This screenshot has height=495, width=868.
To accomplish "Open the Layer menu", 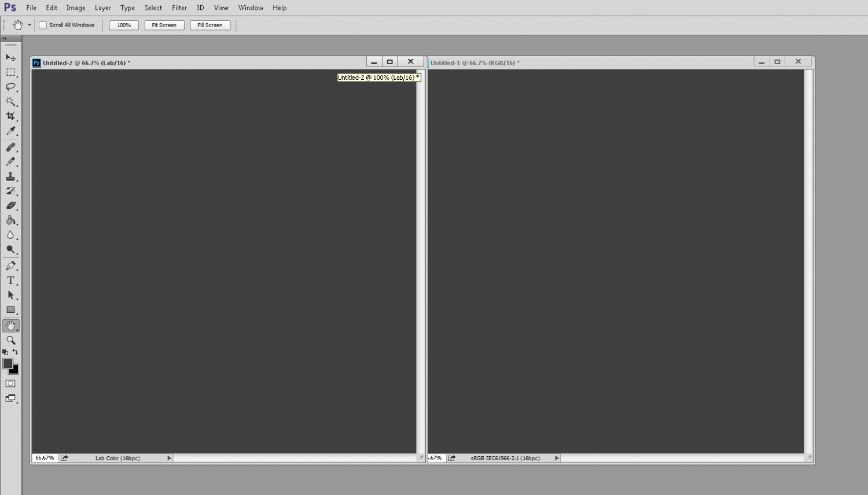I will (103, 8).
